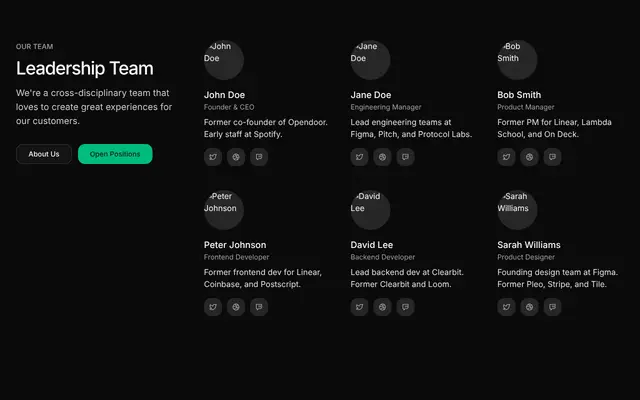This screenshot has height=400, width=640.
Task: Click the cross-disciplinary team description paragraph
Action: coord(94,107)
